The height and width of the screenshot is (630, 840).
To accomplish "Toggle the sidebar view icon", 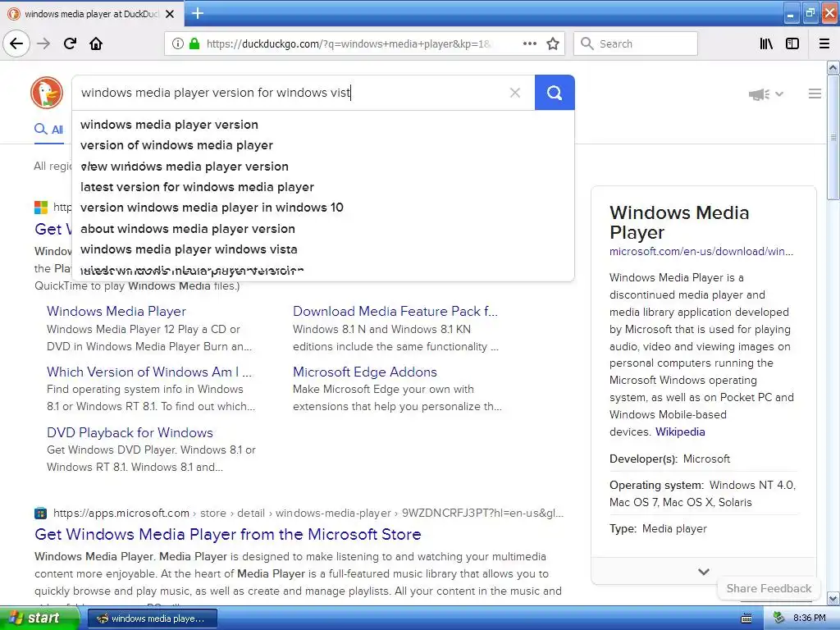I will pyautogui.click(x=792, y=43).
